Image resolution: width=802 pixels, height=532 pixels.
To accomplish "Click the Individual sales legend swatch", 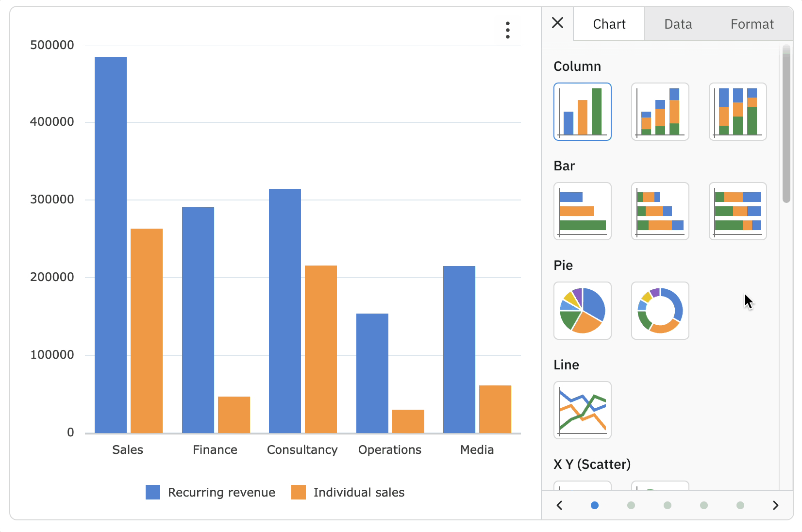I will tap(299, 492).
